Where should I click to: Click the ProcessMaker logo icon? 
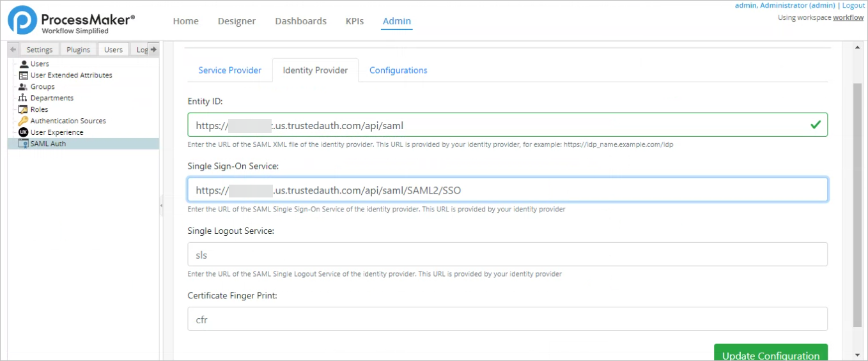[22, 20]
